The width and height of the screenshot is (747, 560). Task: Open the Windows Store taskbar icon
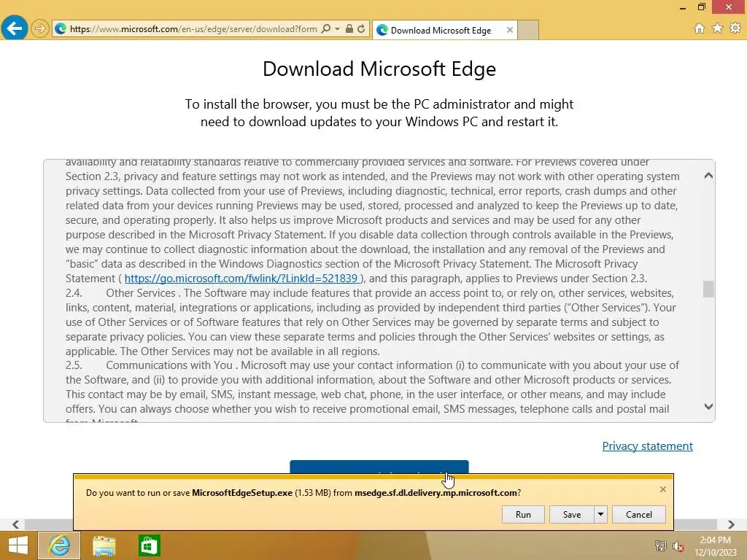(149, 545)
